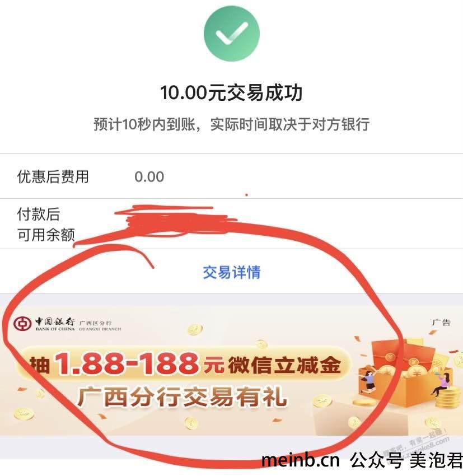Select the 10.00元交易成功 heading

coord(232,92)
